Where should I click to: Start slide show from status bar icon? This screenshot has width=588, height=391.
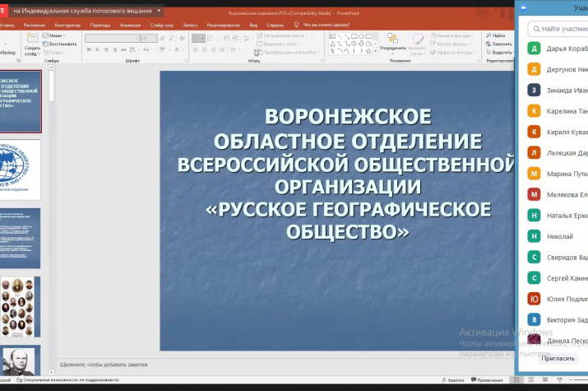(x=559, y=380)
